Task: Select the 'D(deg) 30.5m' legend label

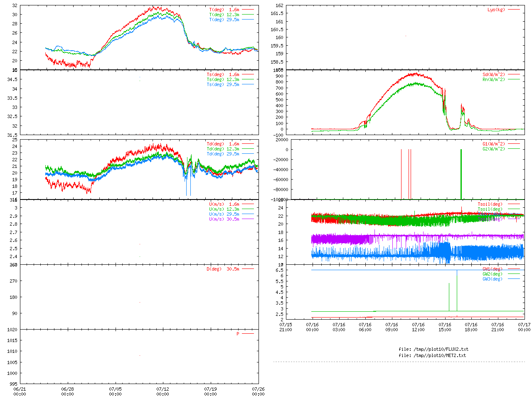Action: pos(223,269)
